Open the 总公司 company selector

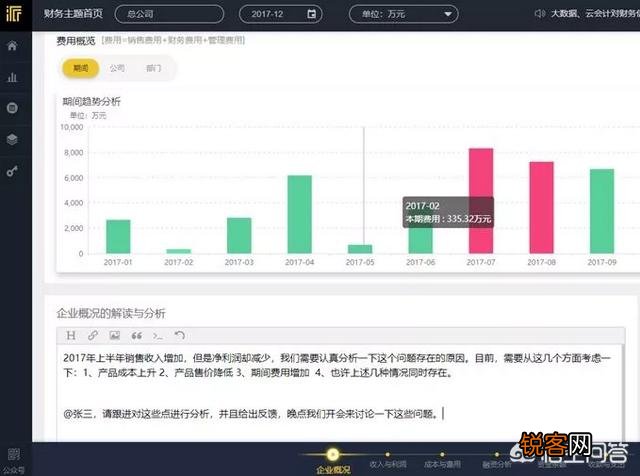click(169, 14)
